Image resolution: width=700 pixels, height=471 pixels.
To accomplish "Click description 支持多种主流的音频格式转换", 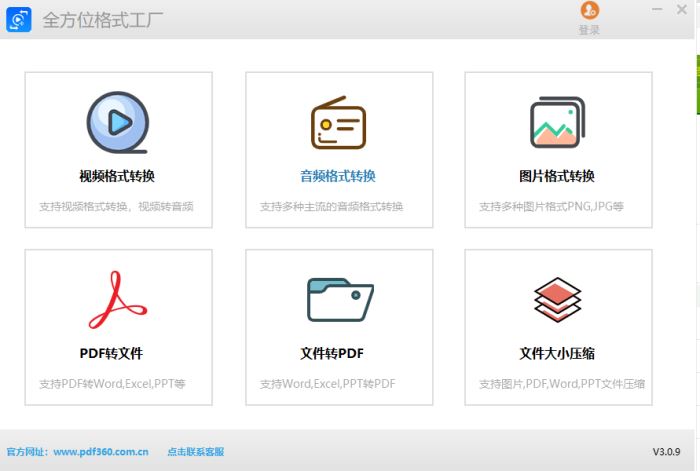I will (x=331, y=206).
